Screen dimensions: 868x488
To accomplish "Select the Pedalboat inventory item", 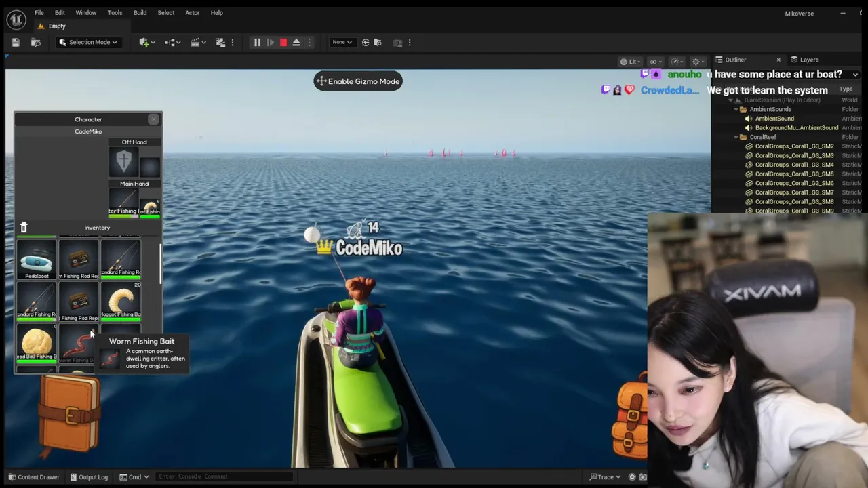I will pyautogui.click(x=37, y=260).
